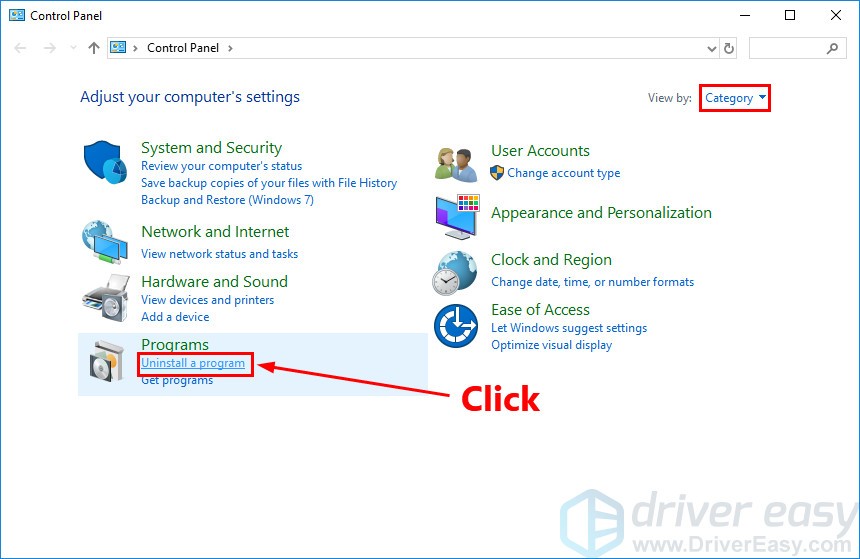Viewport: 860px width, 559px height.
Task: Click the Appearance and Personalization monitor icon
Action: 457,217
